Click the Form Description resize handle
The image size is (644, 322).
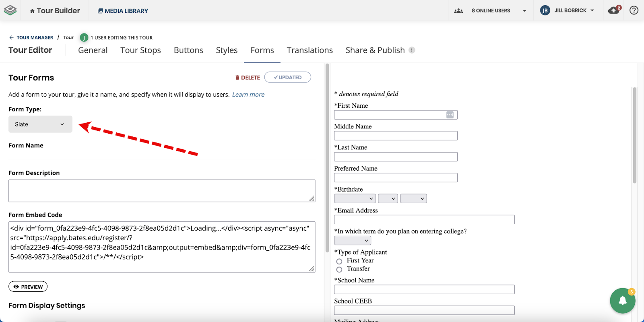pos(312,198)
